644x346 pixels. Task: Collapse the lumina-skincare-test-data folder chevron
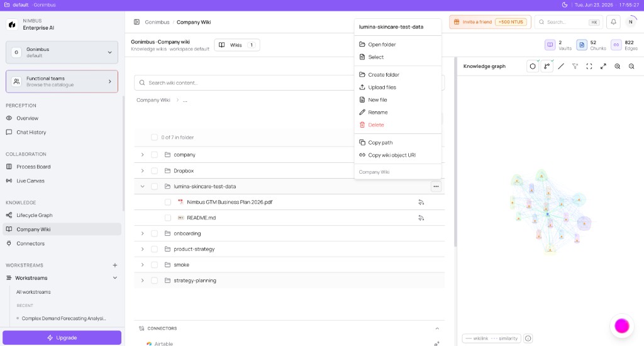pos(143,187)
